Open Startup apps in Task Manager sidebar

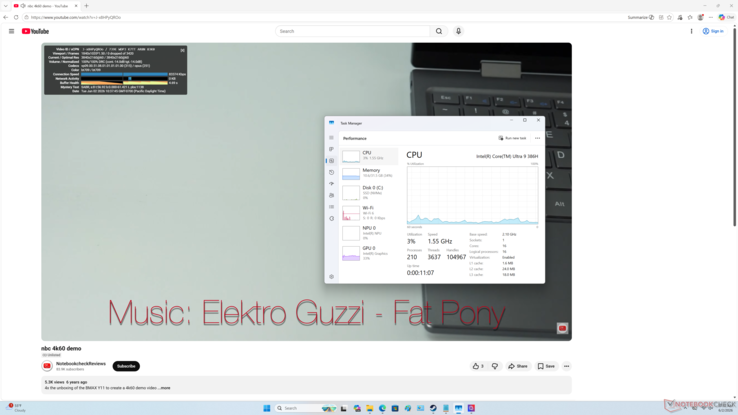click(331, 184)
